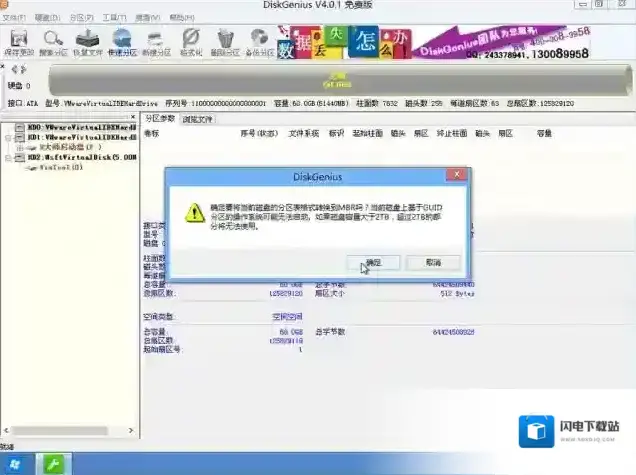The image size is (636, 475).
Task: Open the 文件 menu
Action: (15, 18)
